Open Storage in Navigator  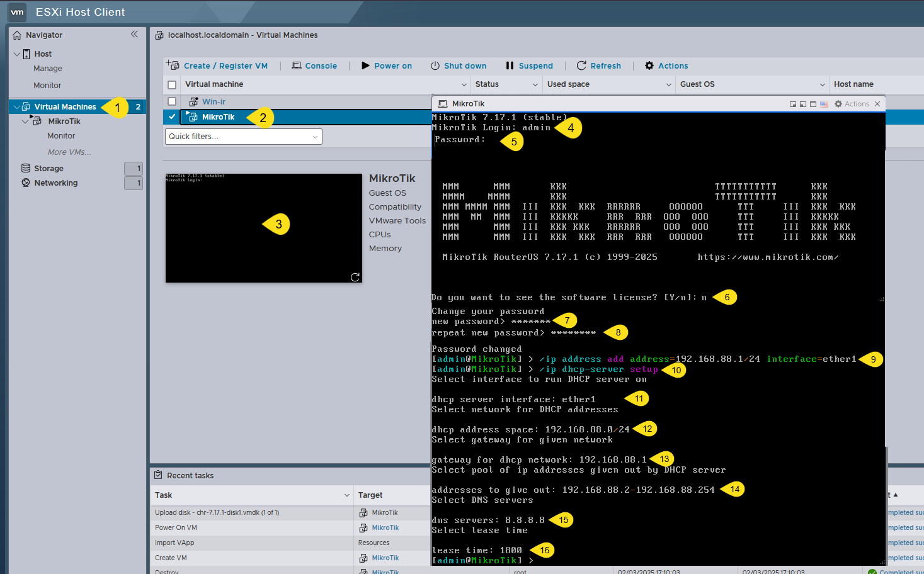coord(49,169)
